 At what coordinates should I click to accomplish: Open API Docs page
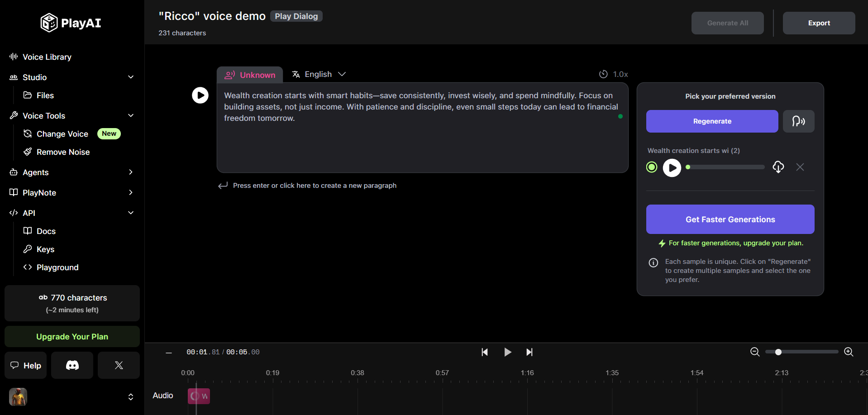46,231
